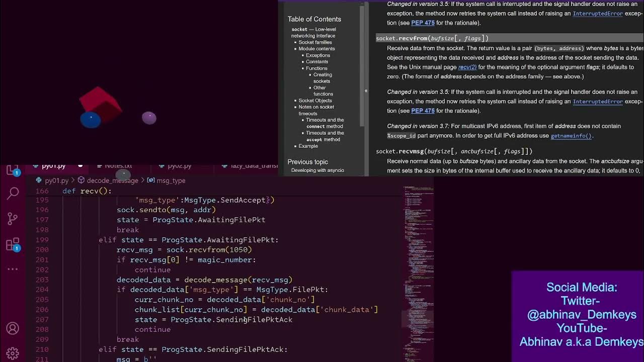
Task: Open the Socket families TOC link
Action: [x=315, y=42]
